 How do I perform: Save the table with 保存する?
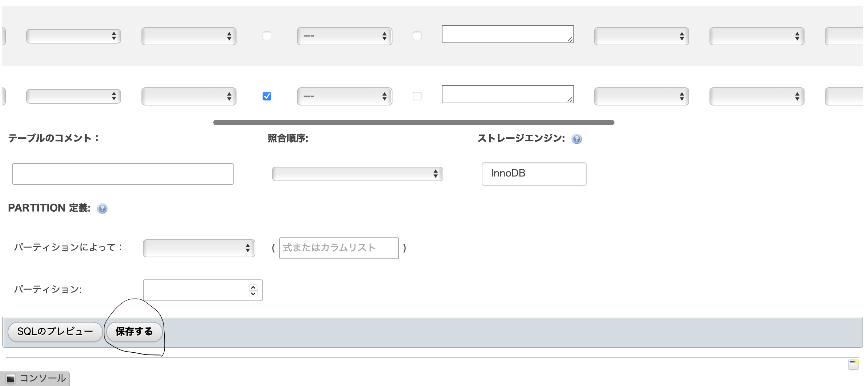[x=134, y=331]
